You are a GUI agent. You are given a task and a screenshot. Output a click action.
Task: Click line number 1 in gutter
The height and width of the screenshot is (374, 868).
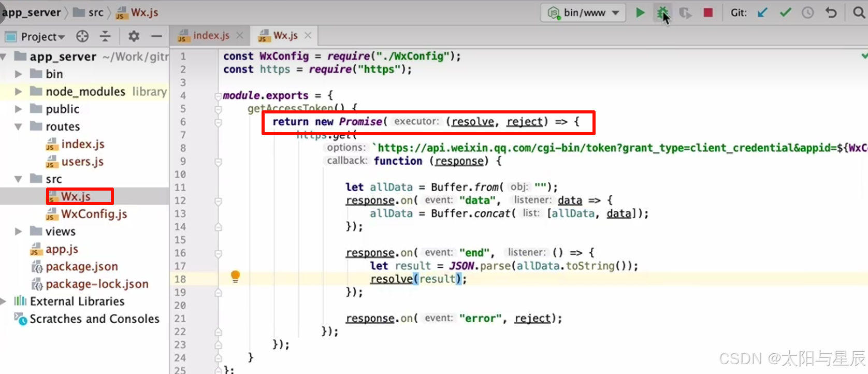[183, 56]
